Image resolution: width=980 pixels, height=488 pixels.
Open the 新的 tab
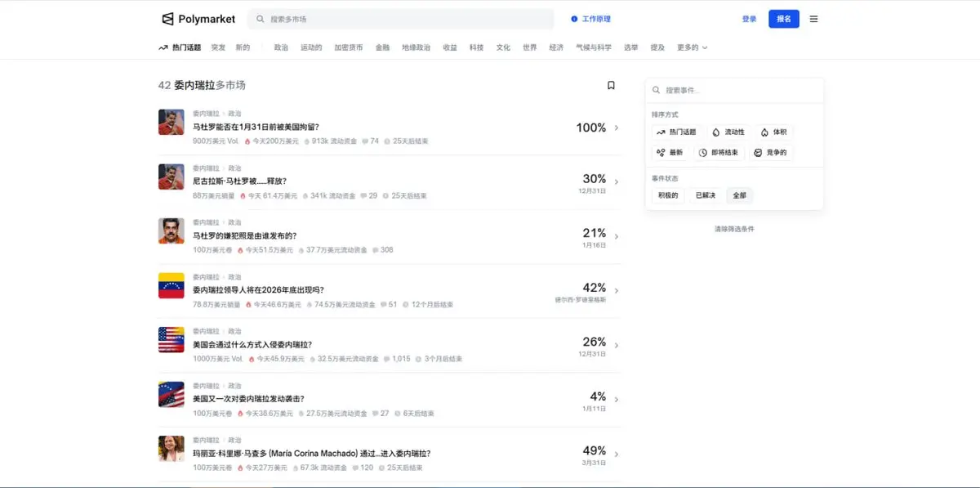[x=243, y=47]
